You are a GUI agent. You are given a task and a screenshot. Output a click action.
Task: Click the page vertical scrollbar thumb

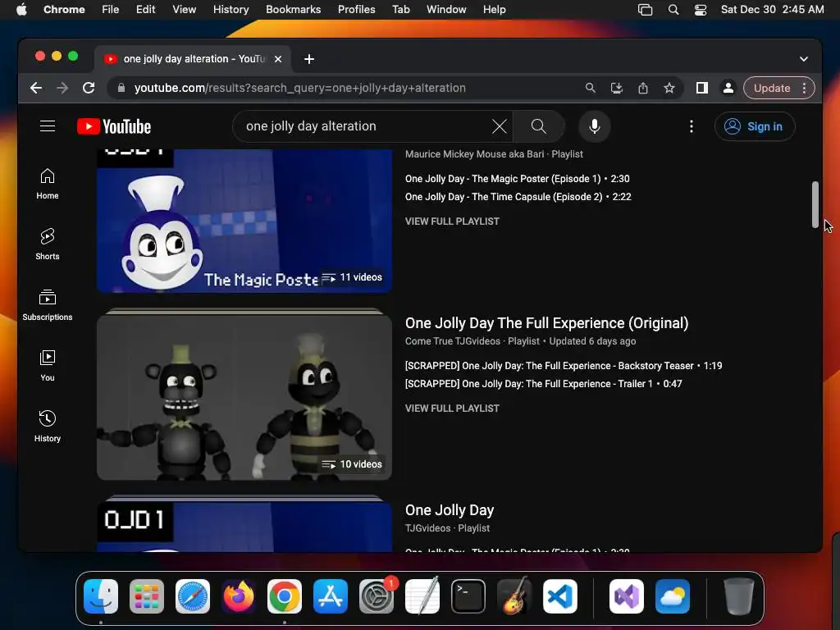click(x=815, y=204)
